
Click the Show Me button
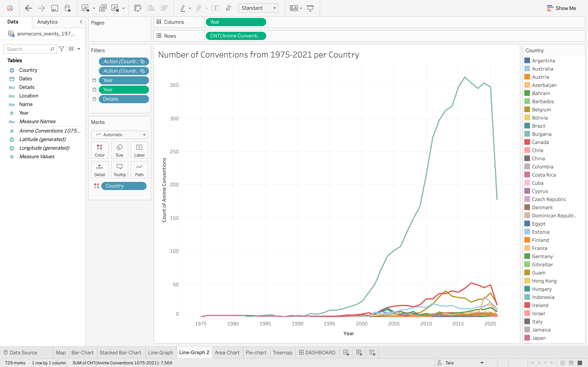(561, 8)
